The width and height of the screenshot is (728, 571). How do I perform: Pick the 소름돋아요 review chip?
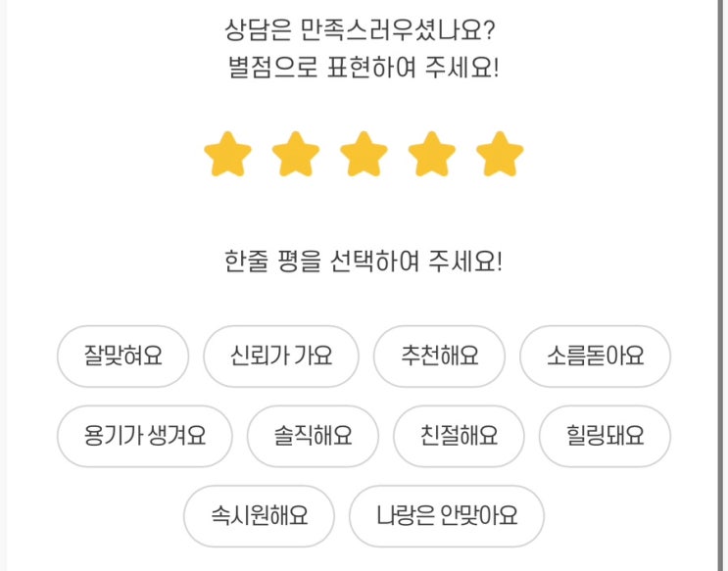tap(595, 356)
